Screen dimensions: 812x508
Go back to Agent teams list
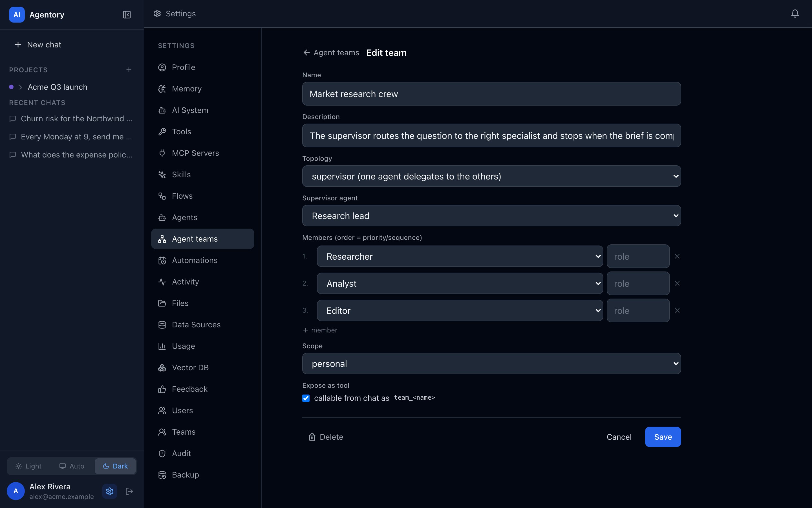coord(331,53)
